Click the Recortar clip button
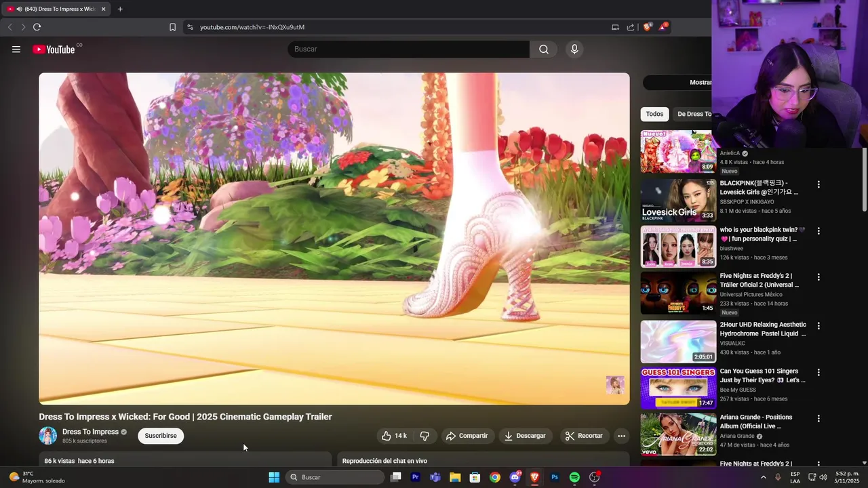868x488 pixels. [x=584, y=436]
